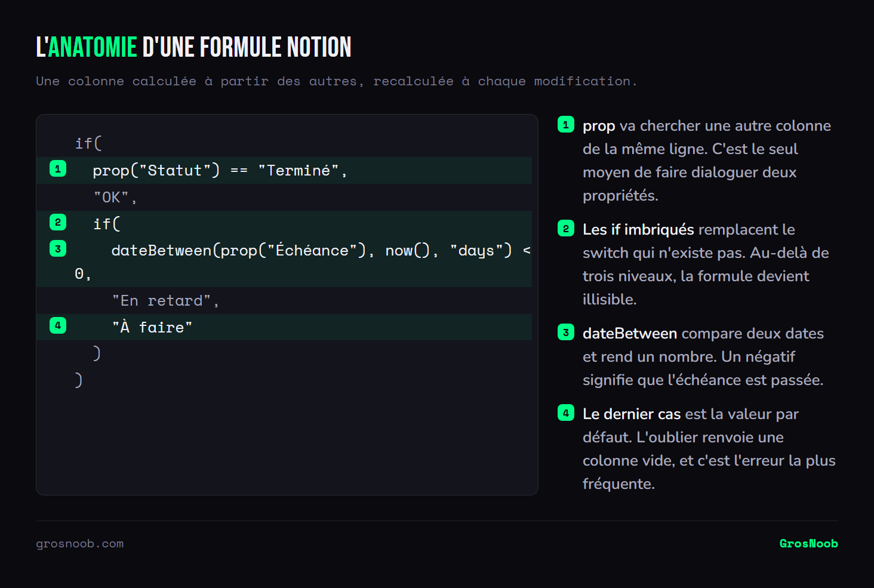
Task: Click the code line prop("Statut") == "Terminé",
Action: [x=284, y=171]
